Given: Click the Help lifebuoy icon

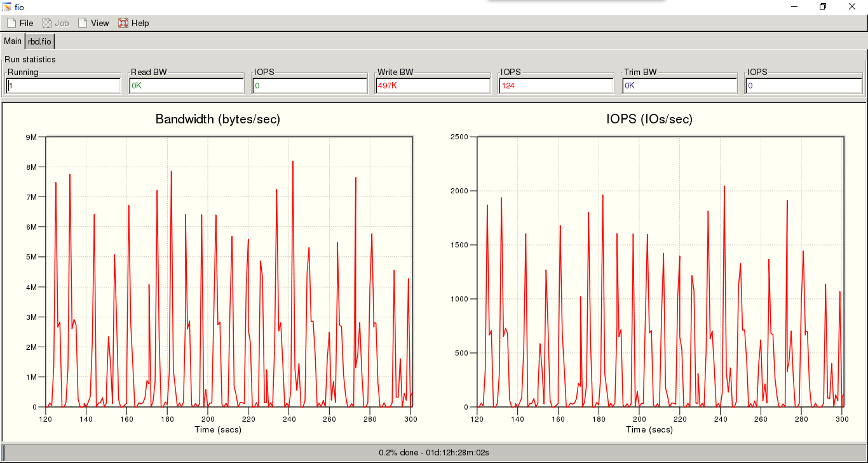Looking at the screenshot, I should tap(123, 23).
